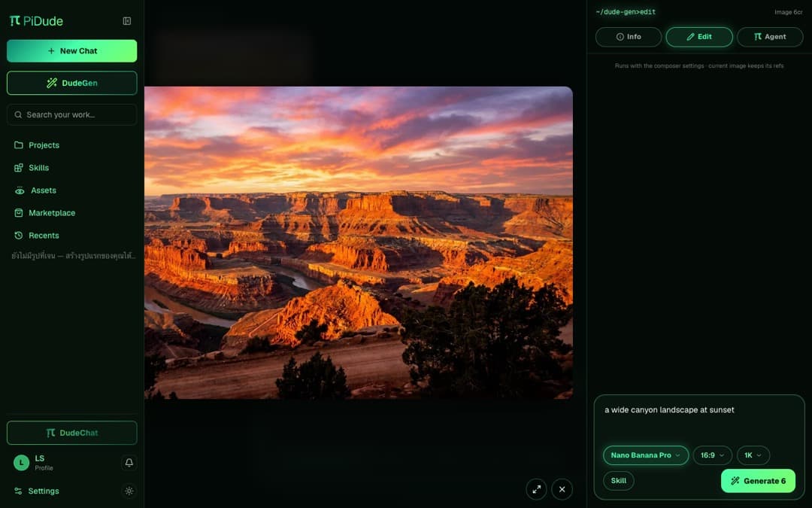Click Generate 6 button
Viewport: 812px width, 508px height.
coord(758,481)
